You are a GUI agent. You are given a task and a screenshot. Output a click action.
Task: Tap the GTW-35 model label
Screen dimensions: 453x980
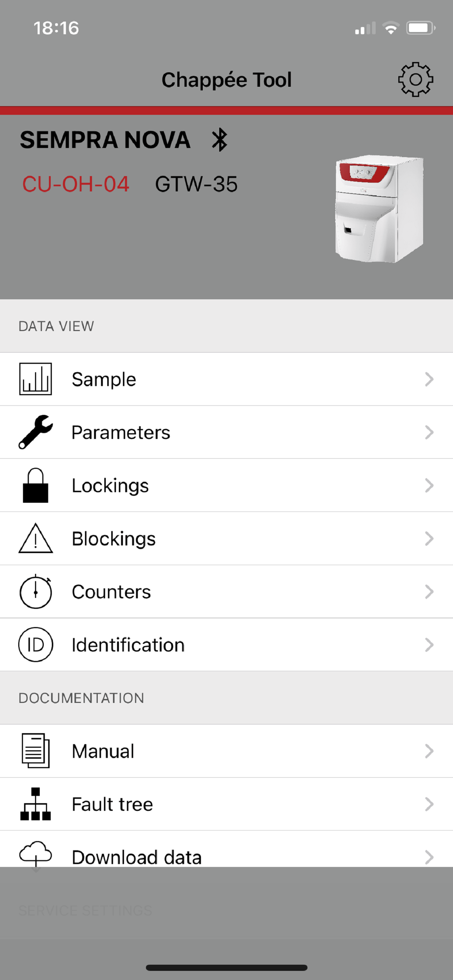(x=196, y=184)
